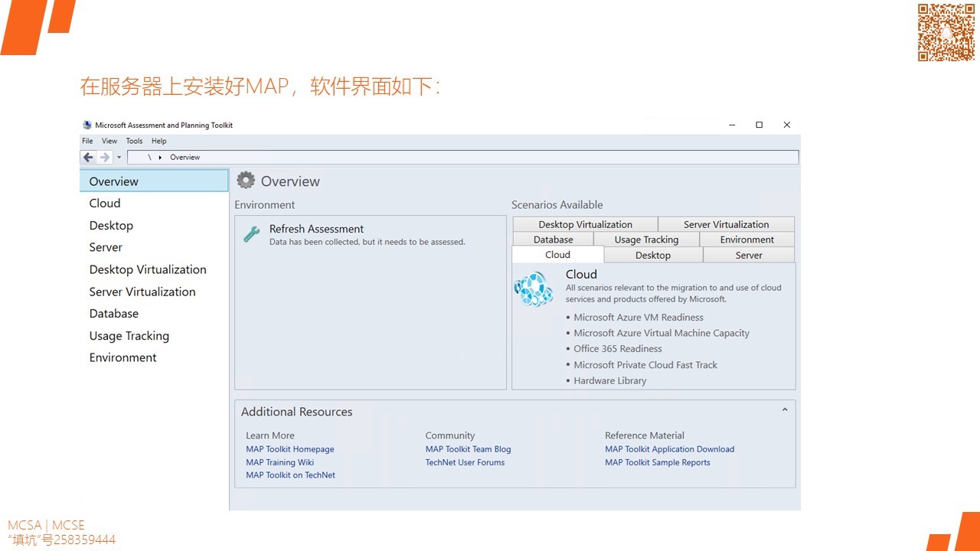Click Microsoft Azure Virtual Machine Capacity

coord(661,333)
